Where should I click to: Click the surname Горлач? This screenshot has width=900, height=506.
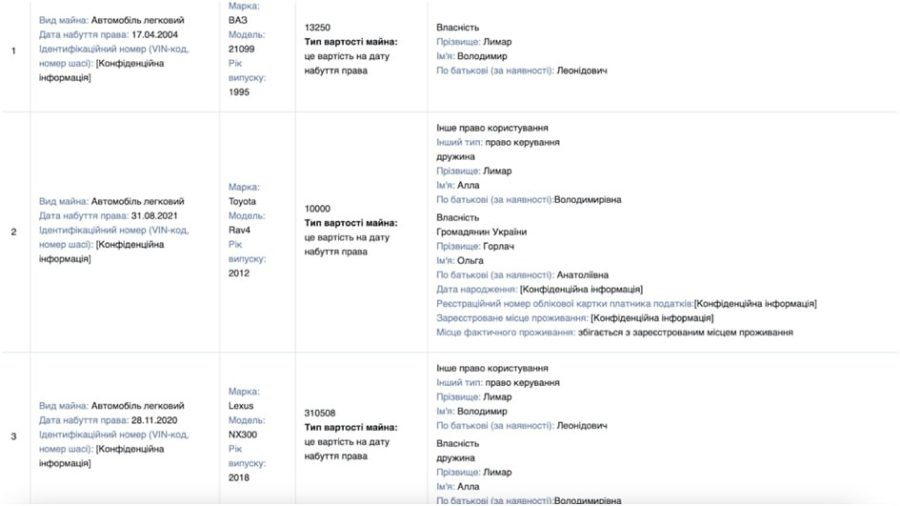[500, 246]
